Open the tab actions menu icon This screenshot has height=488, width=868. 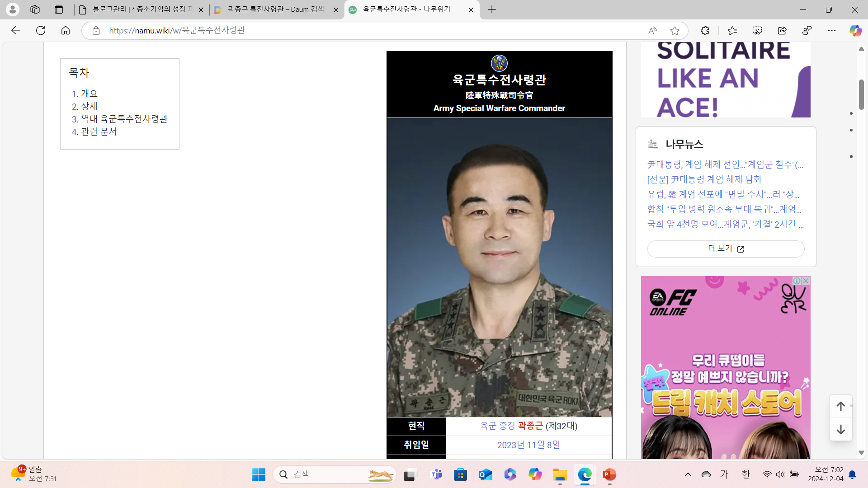point(59,9)
